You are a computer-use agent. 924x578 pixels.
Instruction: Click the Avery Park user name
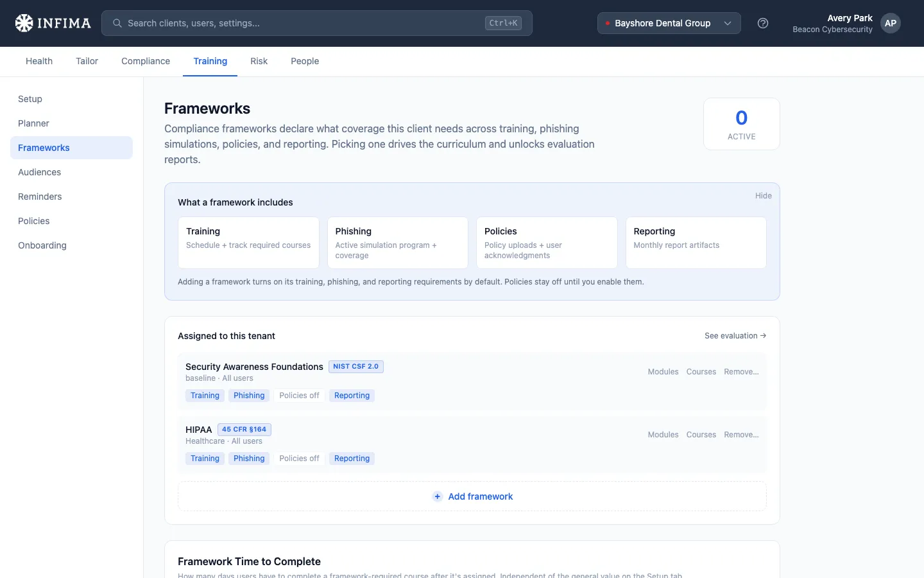[850, 18]
